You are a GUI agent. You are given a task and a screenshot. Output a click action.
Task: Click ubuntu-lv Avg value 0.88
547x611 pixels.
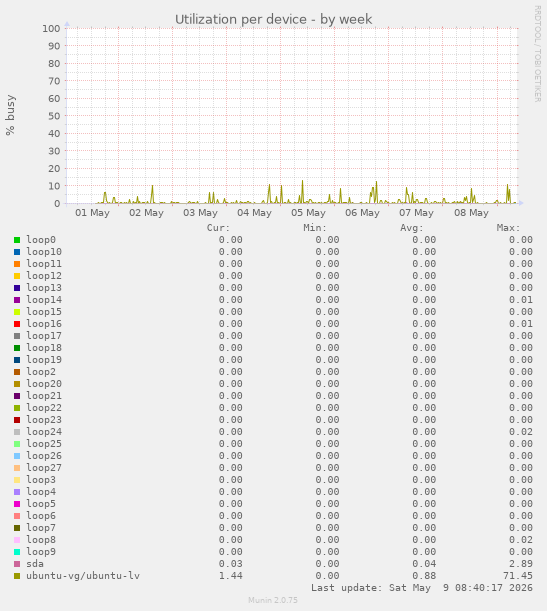[x=424, y=576]
